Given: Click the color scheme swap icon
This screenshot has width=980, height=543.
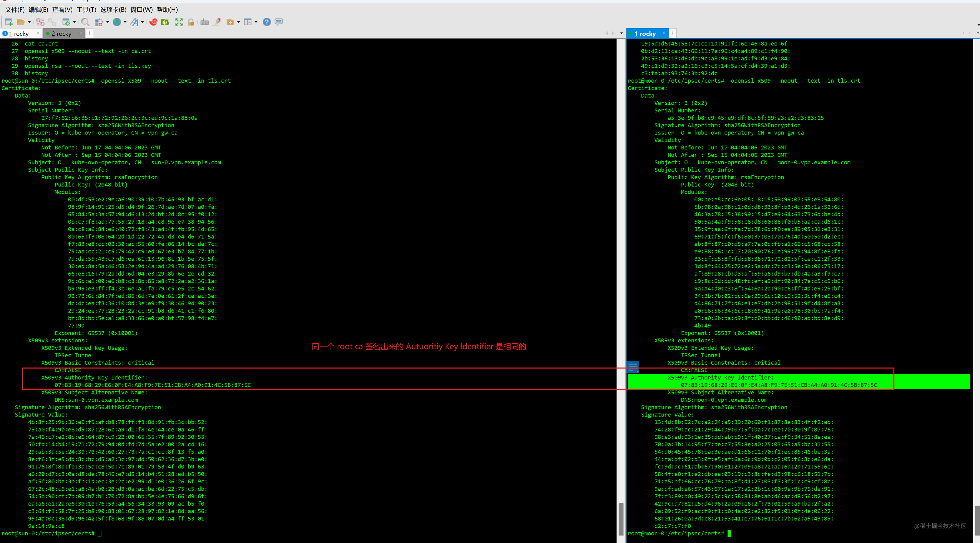Looking at the screenshot, I should (99, 22).
